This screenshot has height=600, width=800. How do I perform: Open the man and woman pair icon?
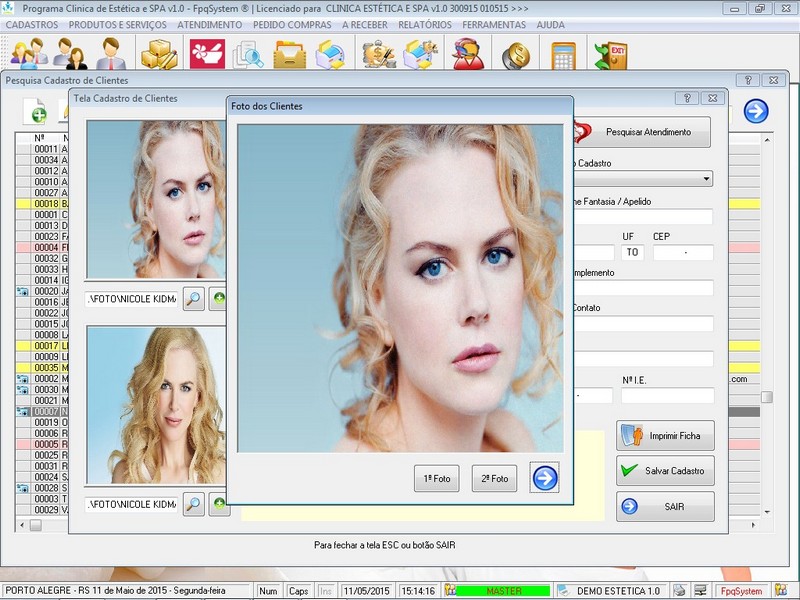pos(70,54)
